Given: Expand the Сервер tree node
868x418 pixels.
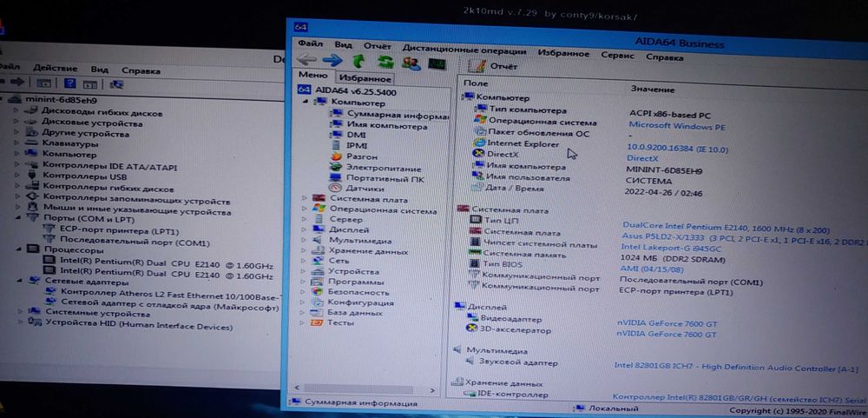Looking at the screenshot, I should tap(305, 220).
